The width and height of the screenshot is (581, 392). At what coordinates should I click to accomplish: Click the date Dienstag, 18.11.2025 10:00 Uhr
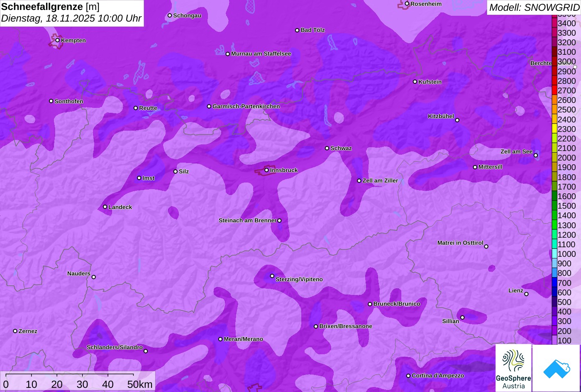coord(71,19)
